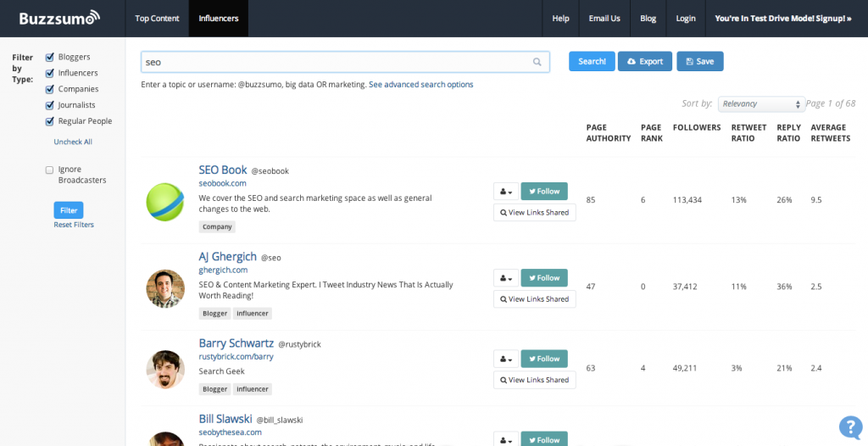Click the Export button

coord(645,62)
